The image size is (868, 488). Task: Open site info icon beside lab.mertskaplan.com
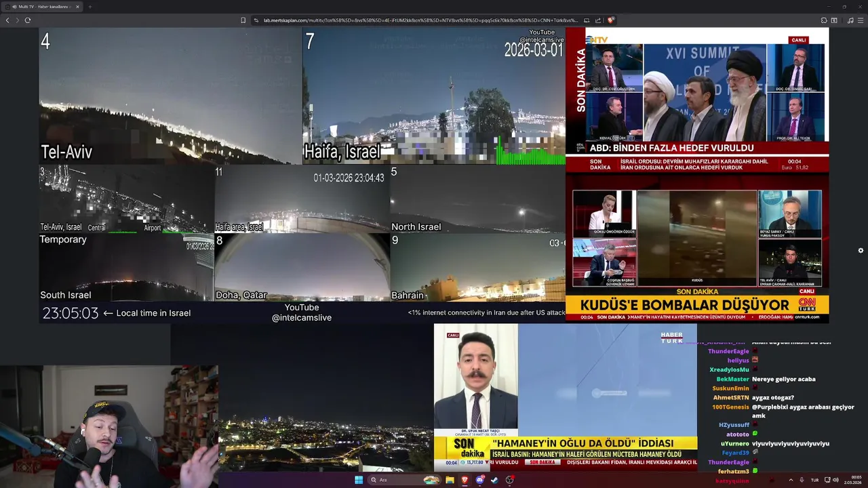pos(256,20)
